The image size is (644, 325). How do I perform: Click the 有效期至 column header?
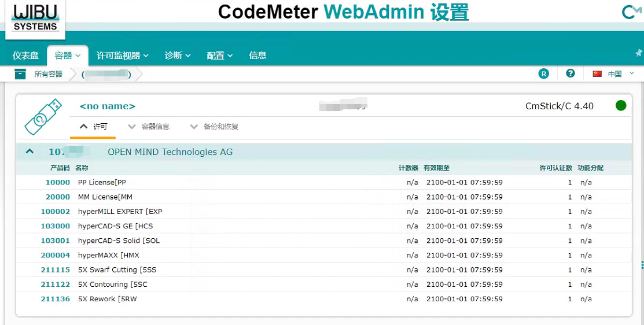click(437, 168)
